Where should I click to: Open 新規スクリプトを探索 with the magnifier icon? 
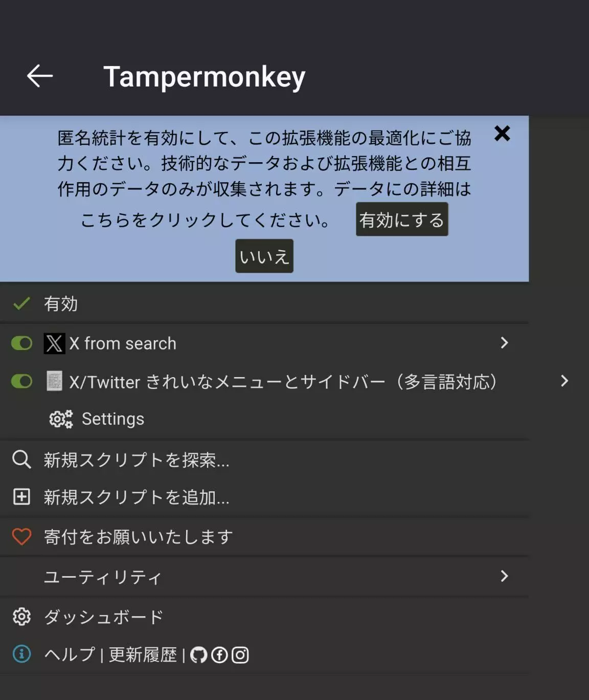click(21, 460)
